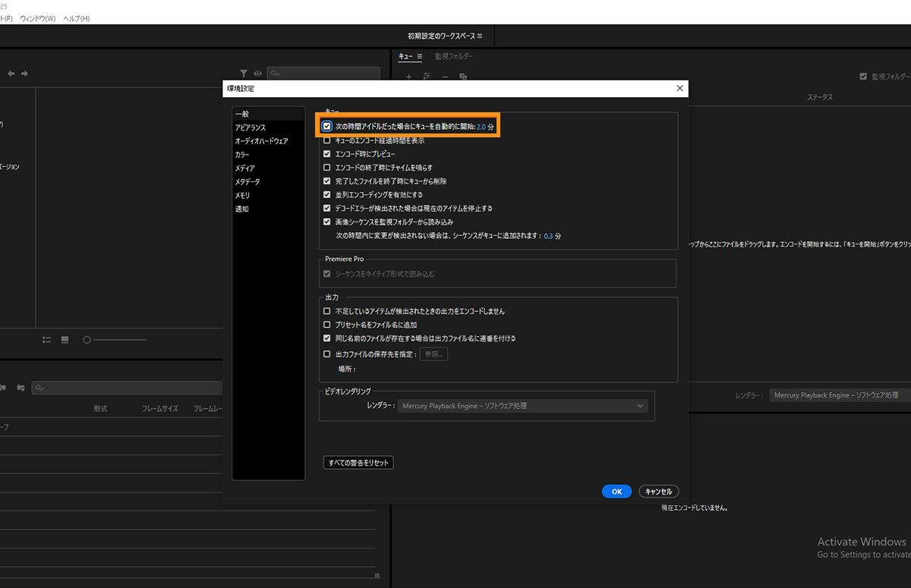The height and width of the screenshot is (588, 911).
Task: Click the media browser thumbnail zoom slider
Action: (115, 340)
